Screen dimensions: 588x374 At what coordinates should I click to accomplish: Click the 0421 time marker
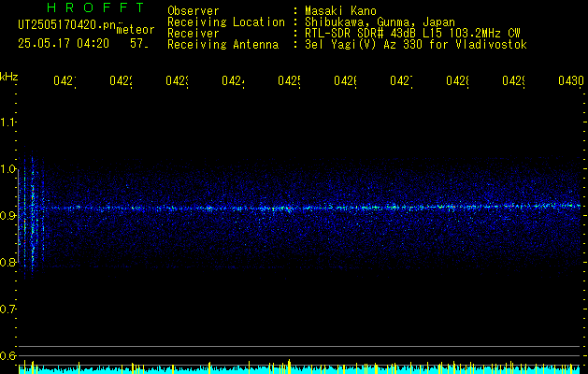[x=65, y=81]
